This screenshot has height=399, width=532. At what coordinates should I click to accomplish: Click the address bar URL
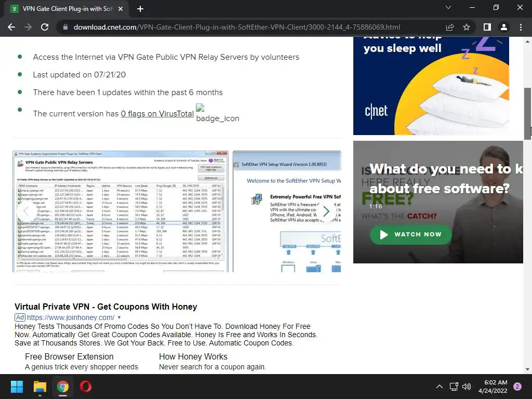click(x=236, y=27)
